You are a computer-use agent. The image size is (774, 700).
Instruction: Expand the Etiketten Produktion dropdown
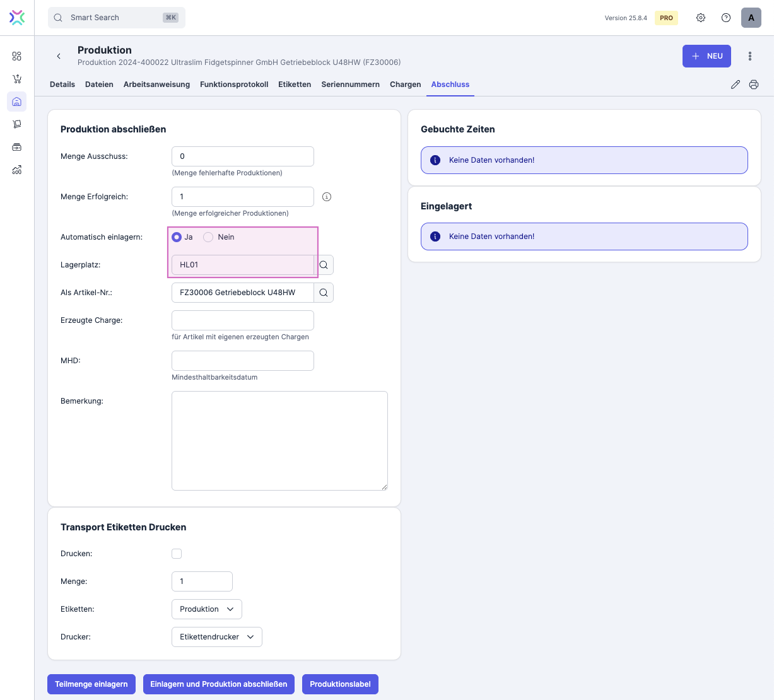click(x=206, y=609)
